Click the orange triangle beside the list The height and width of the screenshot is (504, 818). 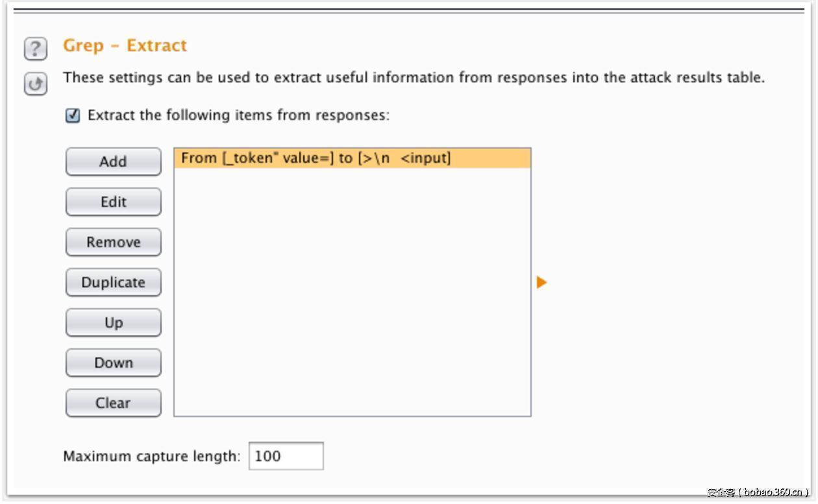pyautogui.click(x=541, y=282)
